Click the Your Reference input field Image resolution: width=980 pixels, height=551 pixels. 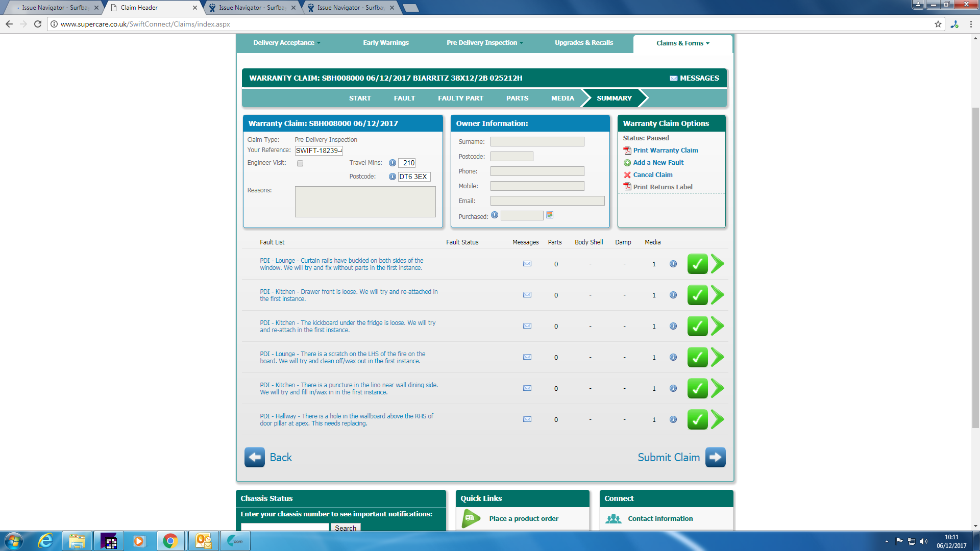tap(319, 151)
